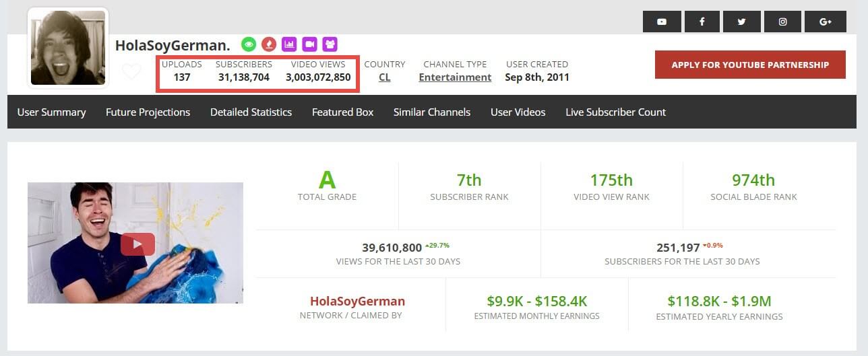Click the 39,610,800 views for last 30 days

(x=392, y=248)
